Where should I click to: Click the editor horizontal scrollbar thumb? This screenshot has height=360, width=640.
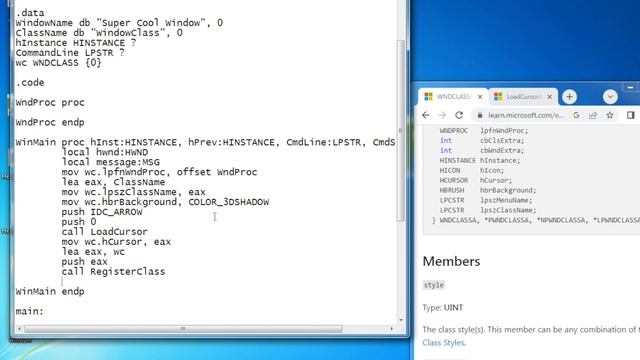pyautogui.click(x=183, y=329)
